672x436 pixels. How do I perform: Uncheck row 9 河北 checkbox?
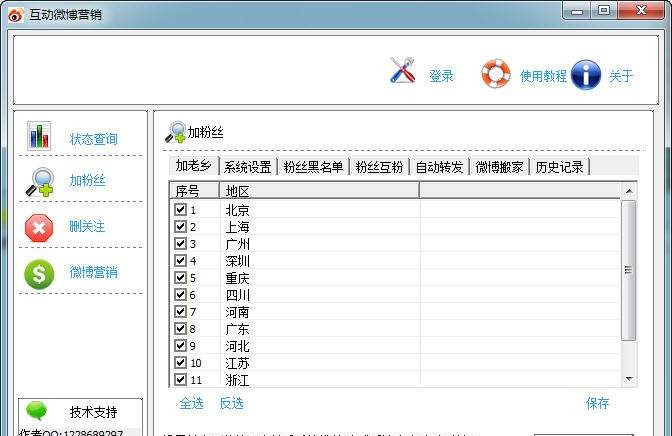[180, 346]
